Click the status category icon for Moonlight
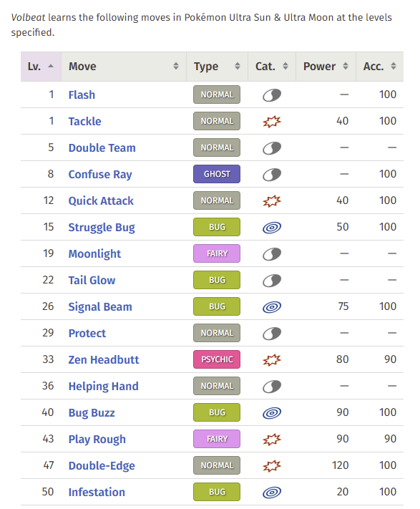Viewport: 420px width, 509px height. pyautogui.click(x=272, y=254)
